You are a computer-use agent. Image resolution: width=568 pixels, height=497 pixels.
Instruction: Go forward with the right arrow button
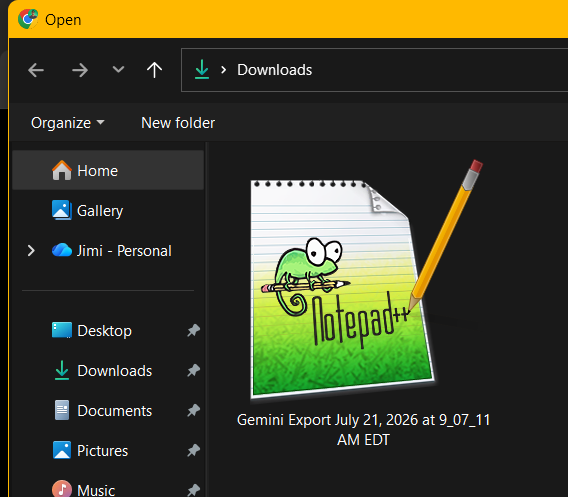pyautogui.click(x=80, y=70)
